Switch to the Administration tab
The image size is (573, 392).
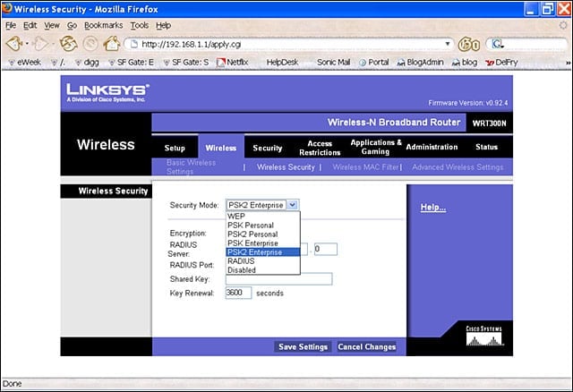(432, 147)
